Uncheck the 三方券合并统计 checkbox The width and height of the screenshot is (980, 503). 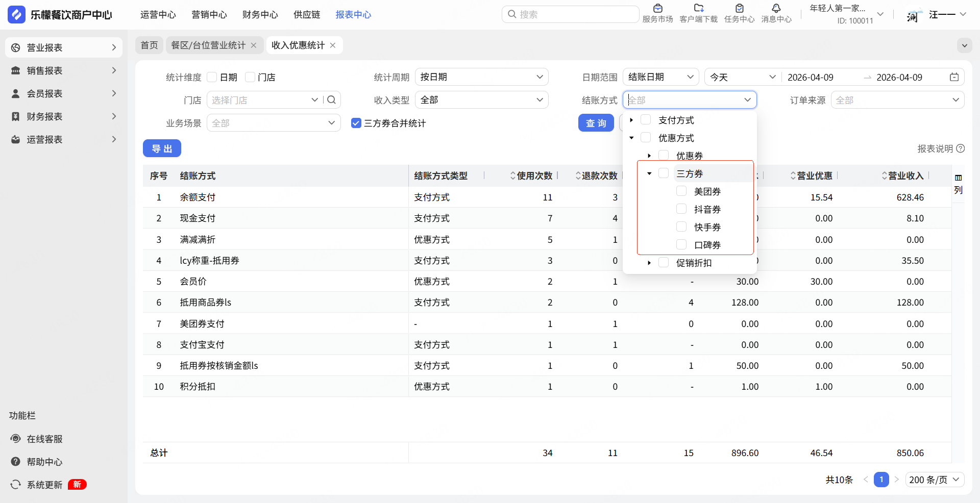356,123
